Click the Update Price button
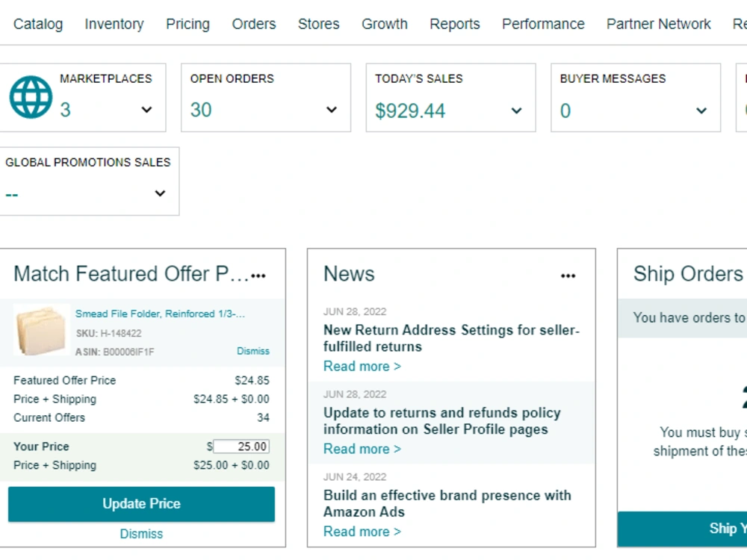Viewport: 747px width, 560px height. click(141, 504)
